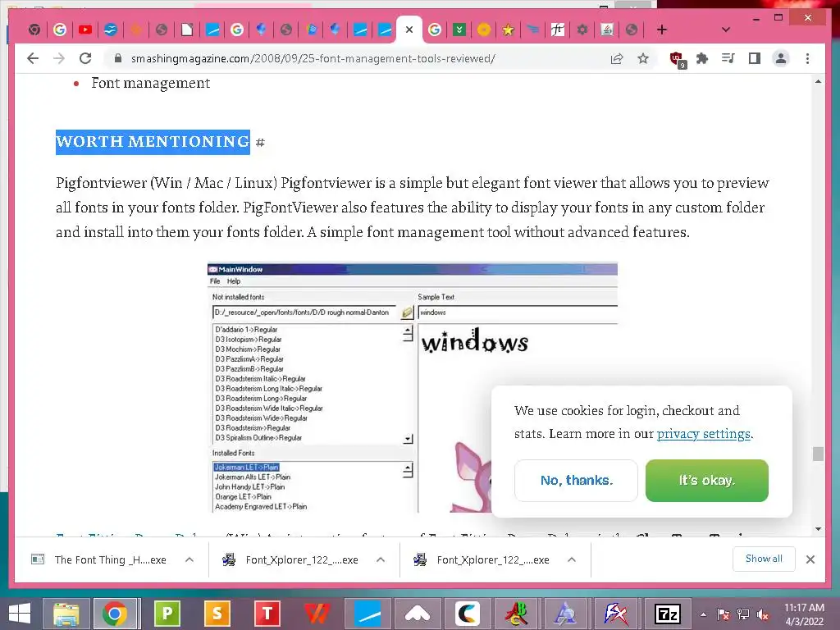840x630 pixels.
Task: Open the ABC font app in taskbar
Action: tap(517, 614)
